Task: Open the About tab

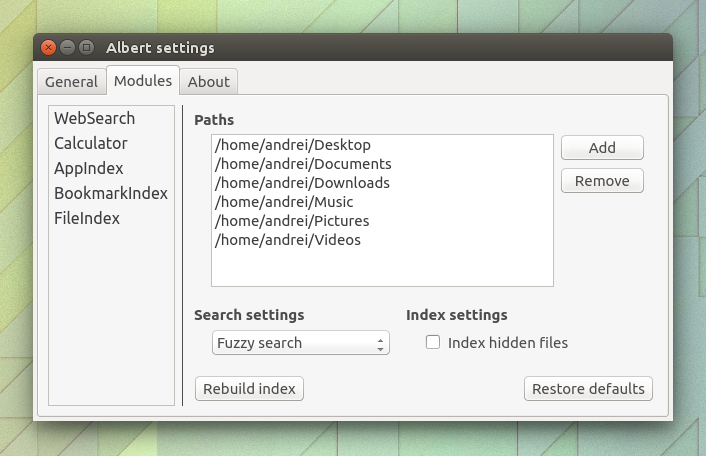Action: tap(208, 82)
